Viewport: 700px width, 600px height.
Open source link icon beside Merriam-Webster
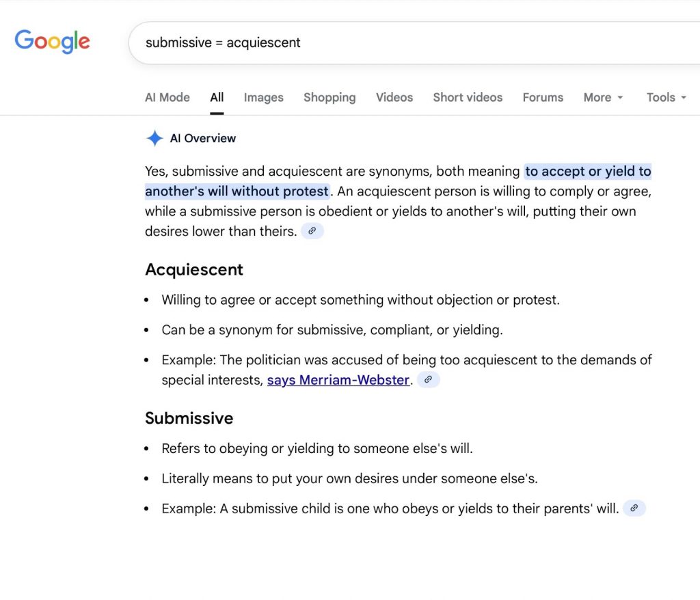(x=428, y=379)
